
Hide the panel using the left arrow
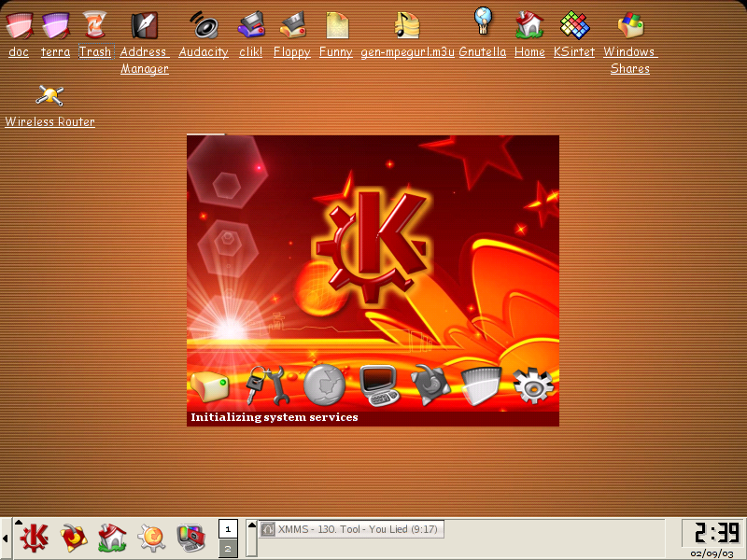[6, 539]
